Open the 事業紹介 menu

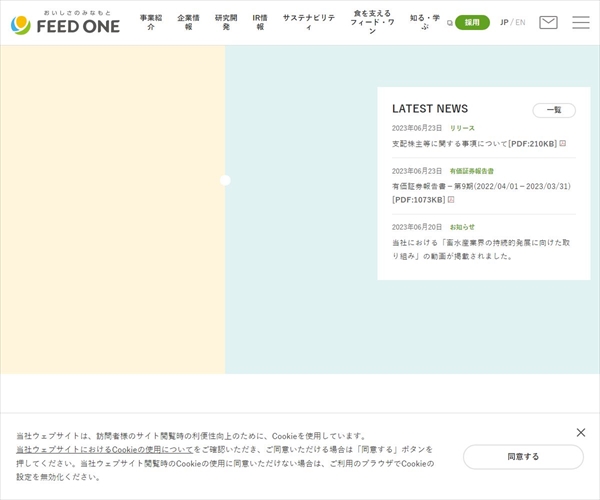tap(151, 22)
